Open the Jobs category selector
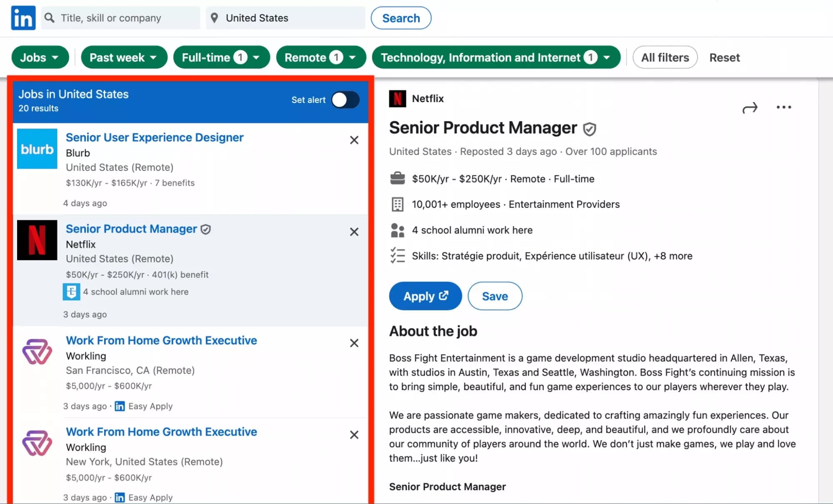Image resolution: width=833 pixels, height=504 pixels. pyautogui.click(x=40, y=57)
